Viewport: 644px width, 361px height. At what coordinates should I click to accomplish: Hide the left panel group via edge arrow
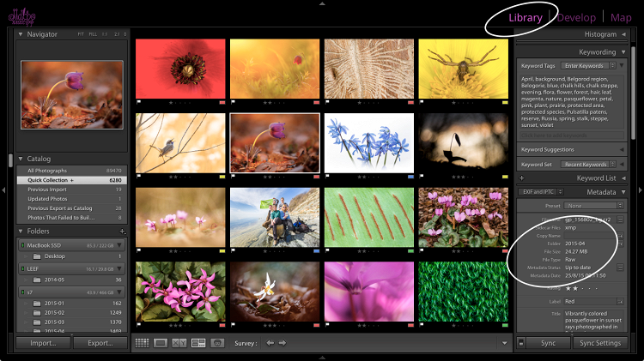3,190
